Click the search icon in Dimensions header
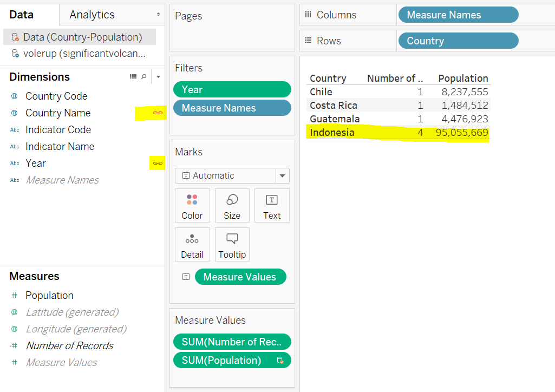555x392 pixels. click(x=143, y=77)
